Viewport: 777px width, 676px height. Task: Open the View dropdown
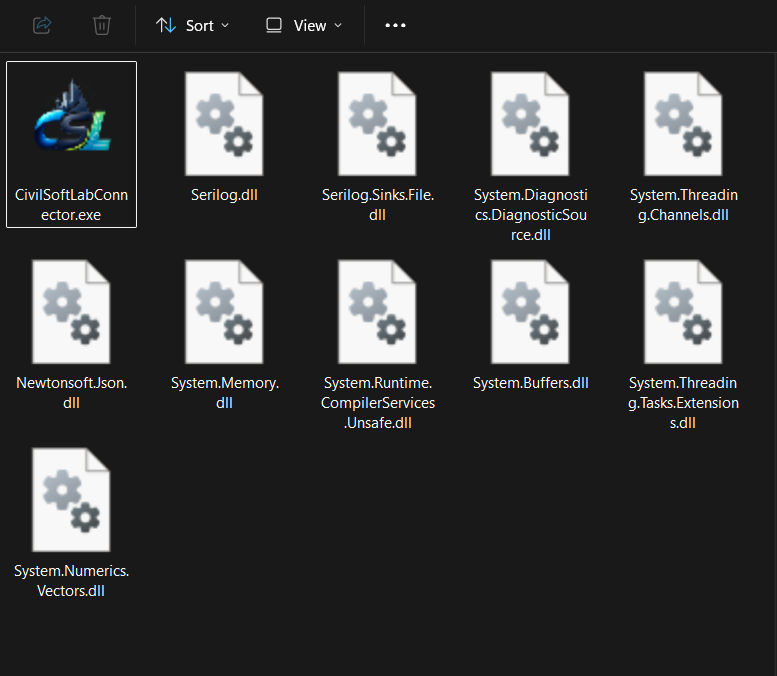[x=304, y=25]
